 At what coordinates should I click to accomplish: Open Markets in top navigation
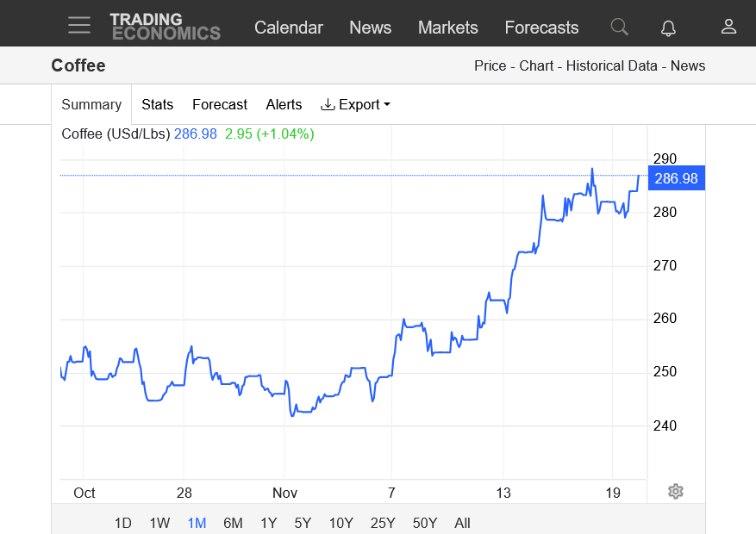coord(447,28)
